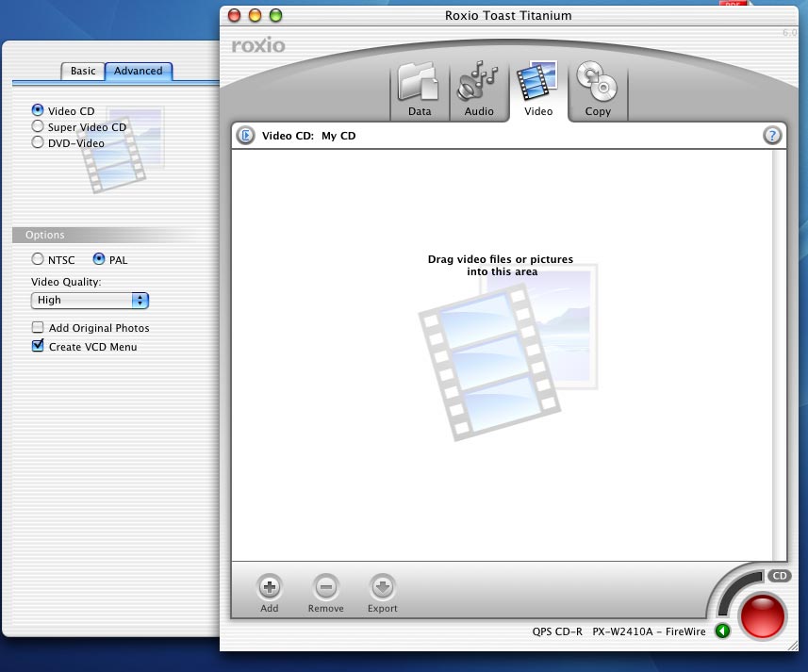Viewport: 808px width, 672px height.
Task: Close the Roxio Toast Titanium window
Action: 235,15
